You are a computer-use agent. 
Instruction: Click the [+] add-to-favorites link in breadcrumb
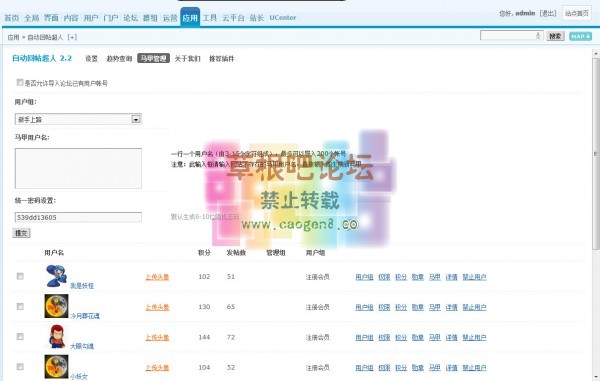(72, 37)
